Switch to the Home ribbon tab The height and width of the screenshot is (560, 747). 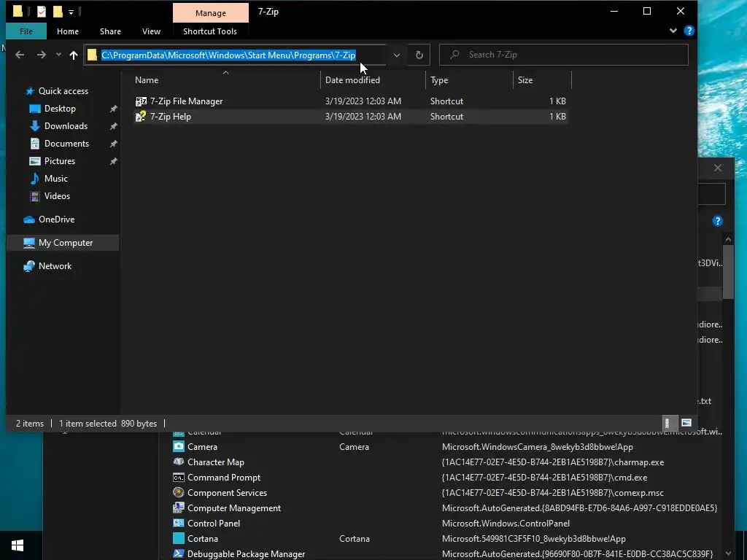(x=68, y=31)
